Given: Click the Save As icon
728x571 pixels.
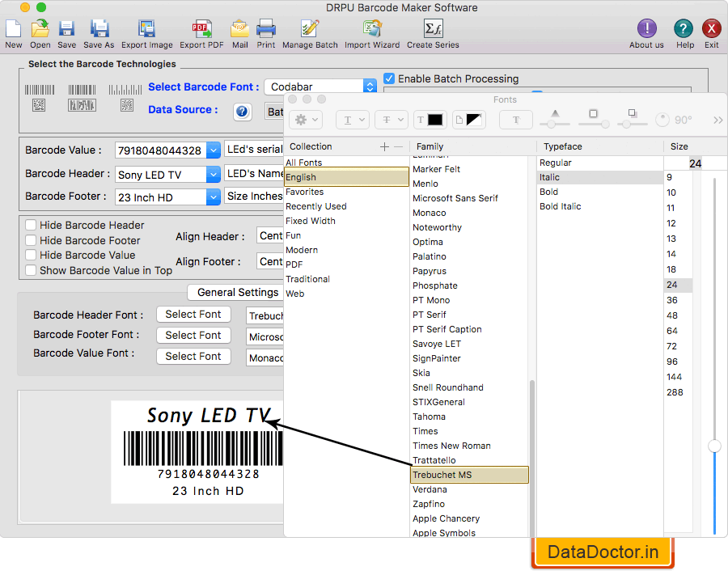Looking at the screenshot, I should pyautogui.click(x=99, y=30).
